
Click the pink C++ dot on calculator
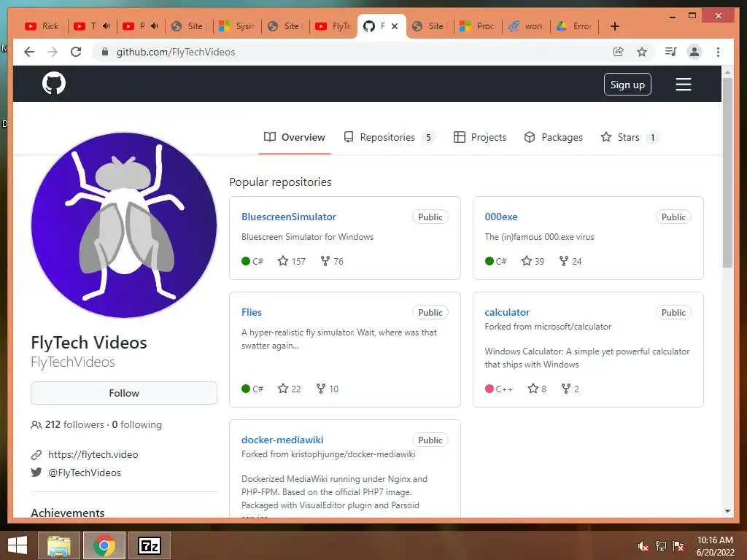489,389
